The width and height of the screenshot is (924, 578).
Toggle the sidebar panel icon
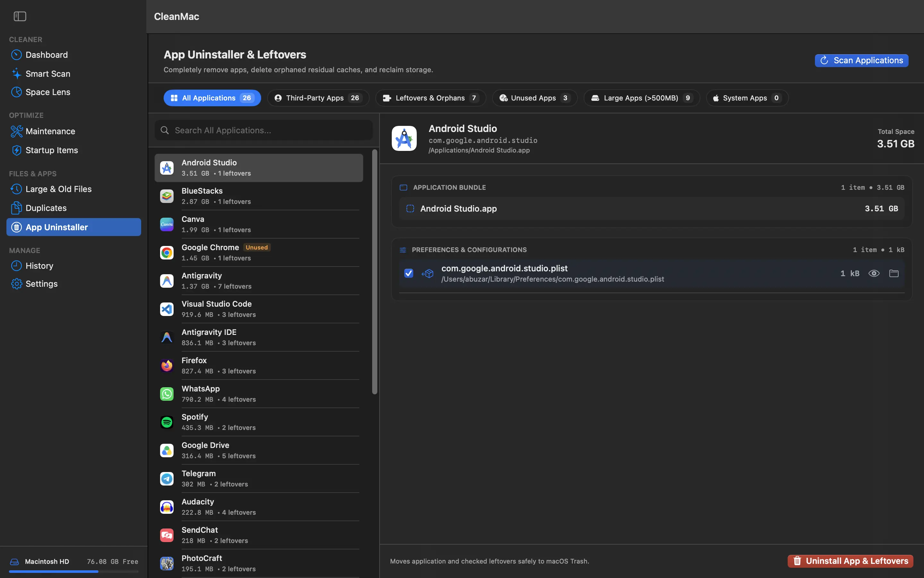20,16
